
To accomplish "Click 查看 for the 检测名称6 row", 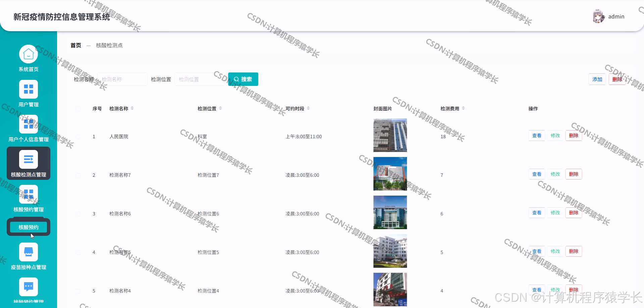I will 537,213.
